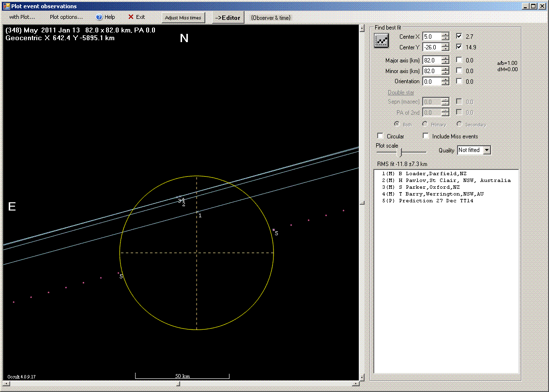The width and height of the screenshot is (549, 392).
Task: Enable the Orientation fit checkbox
Action: pos(459,81)
